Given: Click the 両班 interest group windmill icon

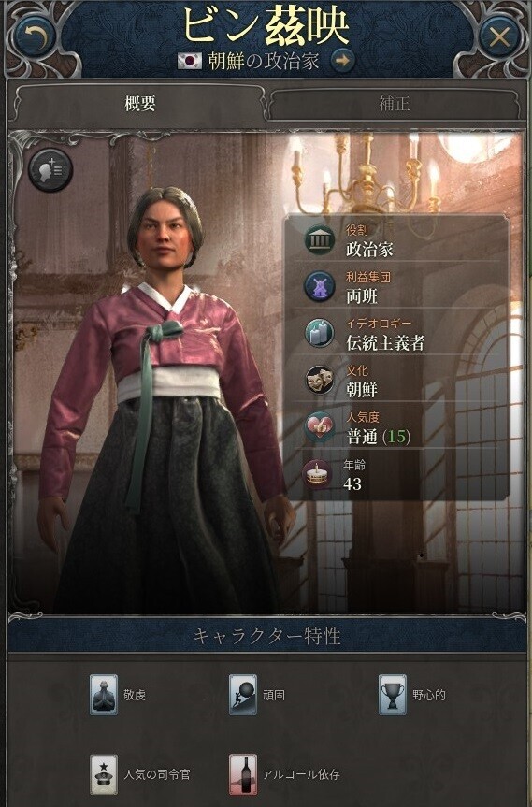Looking at the screenshot, I should coord(320,287).
